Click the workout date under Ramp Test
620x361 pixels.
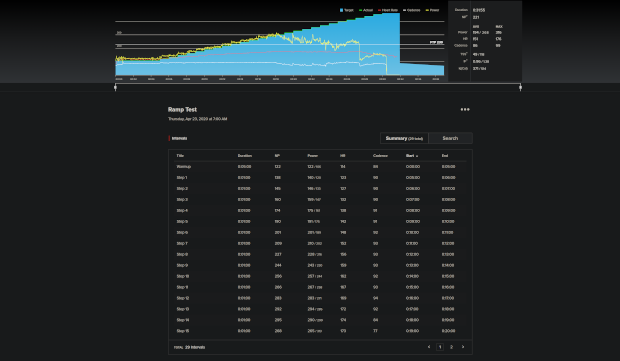197,119
